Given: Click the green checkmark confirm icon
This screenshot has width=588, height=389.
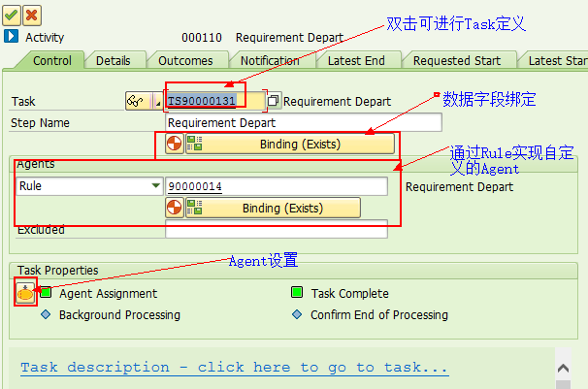Looking at the screenshot, I should click(12, 16).
